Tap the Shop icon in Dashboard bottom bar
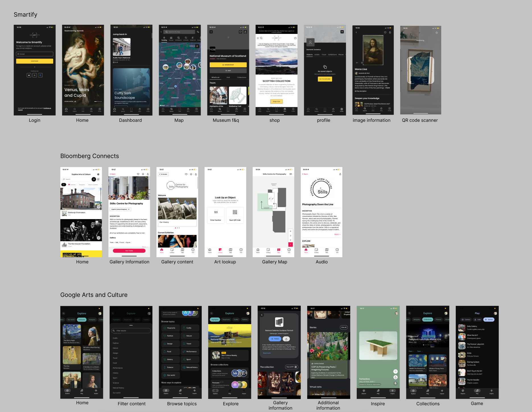The image size is (532, 412). pyautogui.click(x=140, y=109)
